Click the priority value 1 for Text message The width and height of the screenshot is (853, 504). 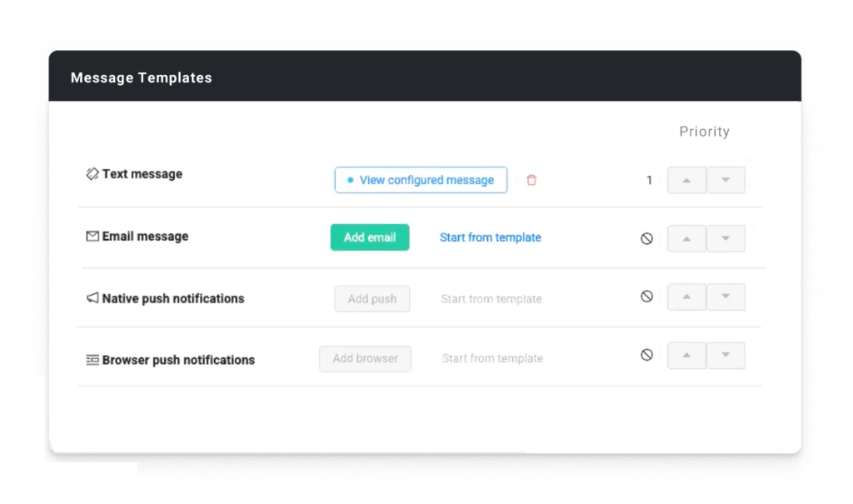click(649, 180)
